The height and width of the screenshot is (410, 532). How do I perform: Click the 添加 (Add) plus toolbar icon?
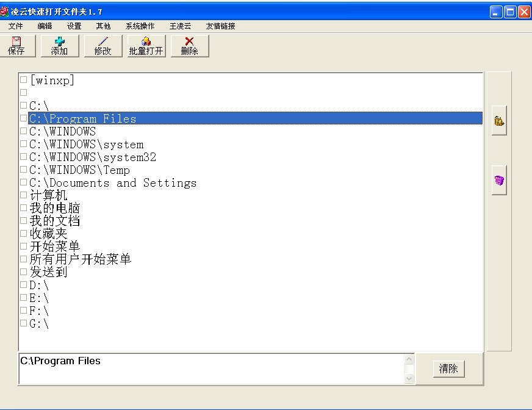59,46
